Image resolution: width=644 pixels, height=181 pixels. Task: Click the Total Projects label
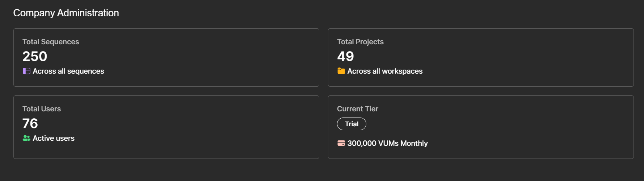pos(360,42)
